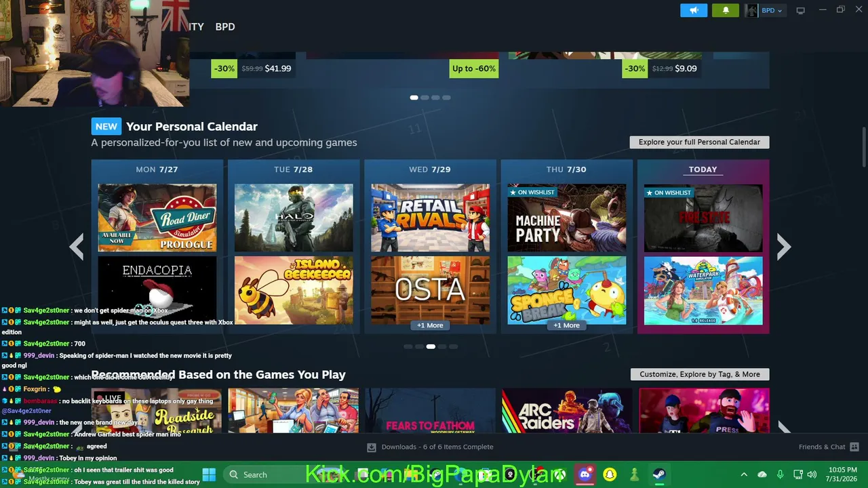868x488 pixels.
Task: Select third featured carousel page dot
Action: 435,98
